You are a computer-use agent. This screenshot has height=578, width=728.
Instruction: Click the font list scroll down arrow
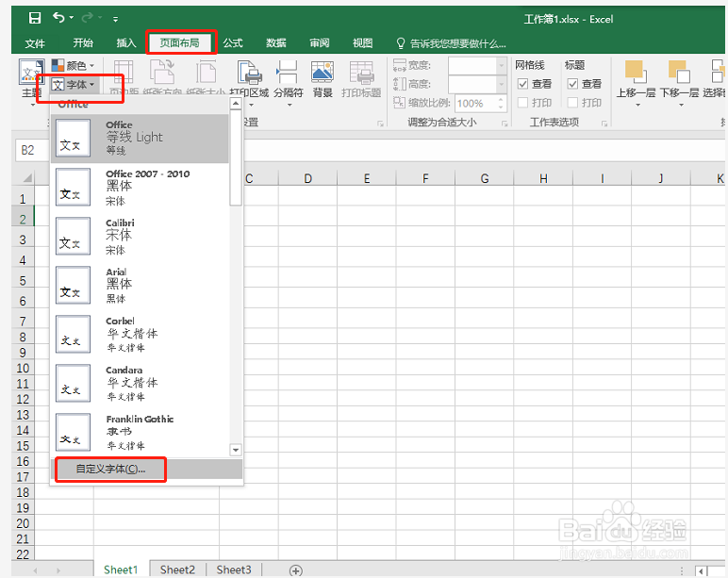(236, 450)
